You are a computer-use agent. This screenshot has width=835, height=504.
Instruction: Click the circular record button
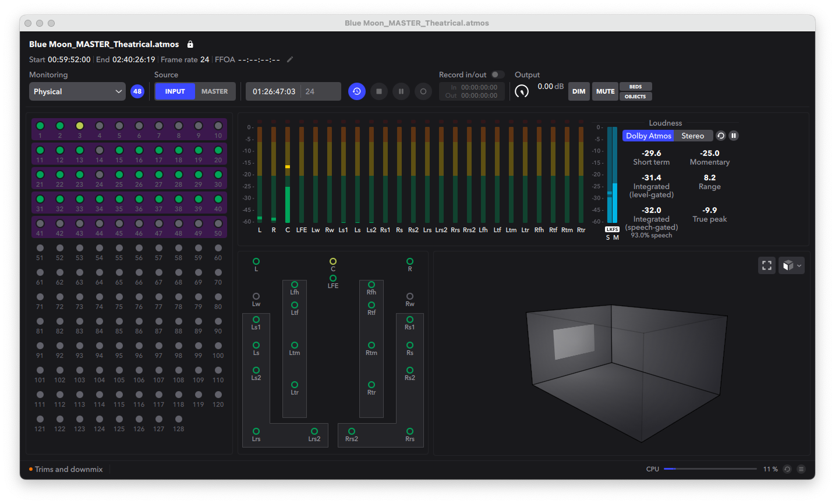[x=423, y=91]
